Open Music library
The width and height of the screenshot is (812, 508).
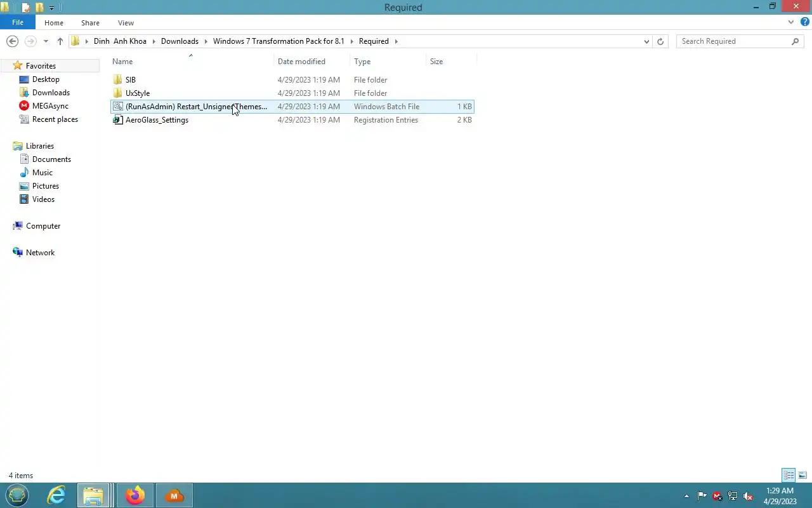pos(43,173)
